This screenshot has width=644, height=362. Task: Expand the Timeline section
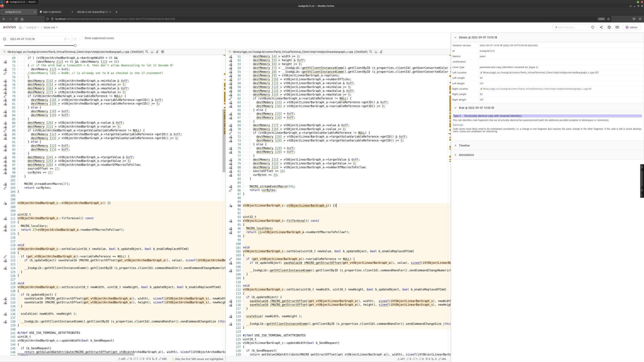tap(464, 146)
